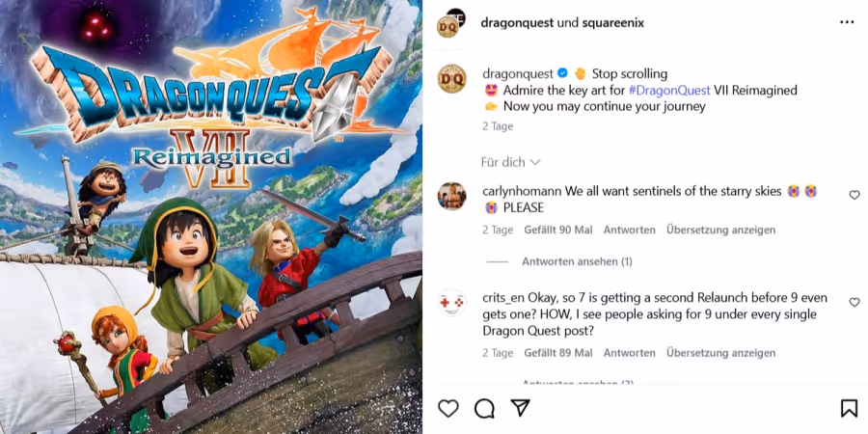
Task: Open carlynhomann's profile picture
Action: 451,196
